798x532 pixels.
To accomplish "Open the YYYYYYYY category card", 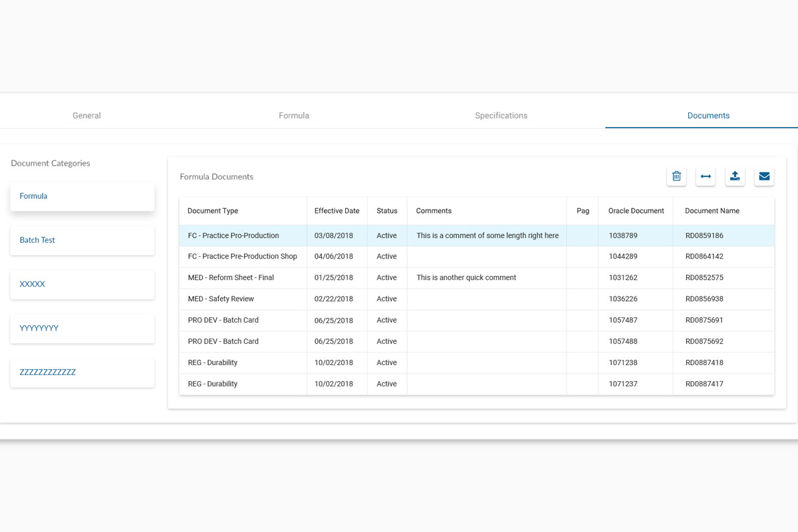I will tap(82, 328).
